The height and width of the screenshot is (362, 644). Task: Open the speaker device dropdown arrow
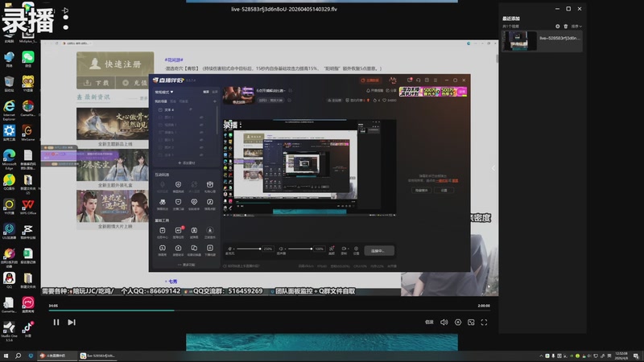pos(285,249)
